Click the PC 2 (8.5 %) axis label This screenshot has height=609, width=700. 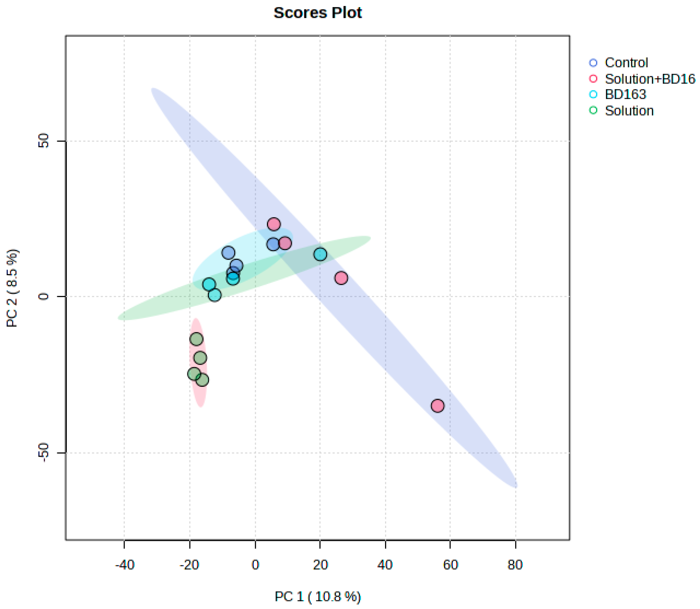coord(12,288)
